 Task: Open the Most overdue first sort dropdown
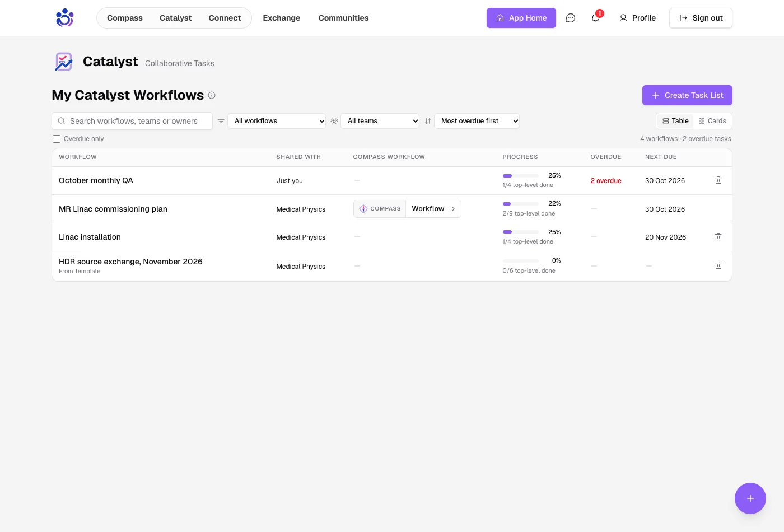[477, 121]
